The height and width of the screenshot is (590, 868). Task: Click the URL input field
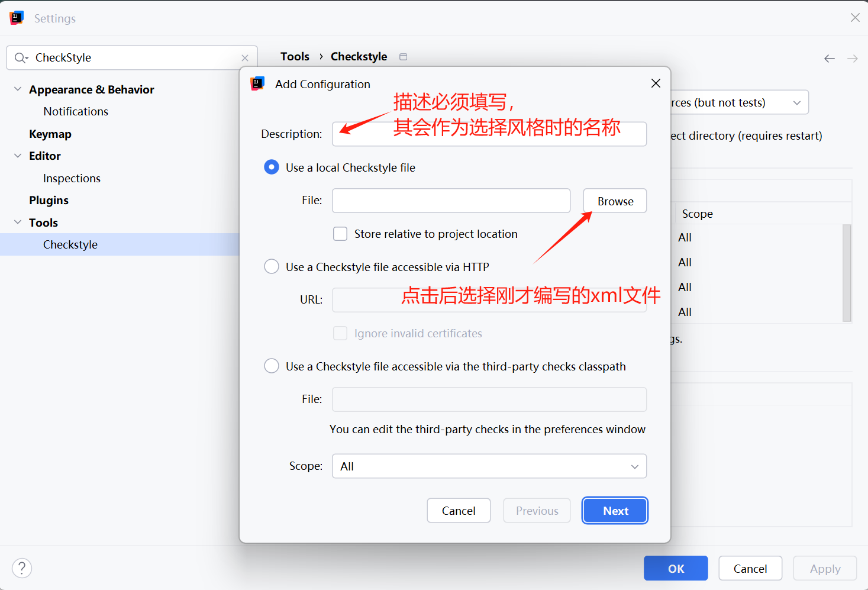tap(489, 299)
